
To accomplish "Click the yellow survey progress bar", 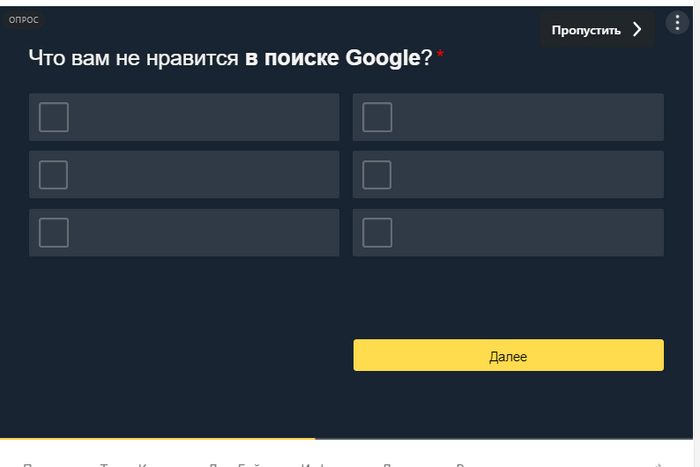I will click(x=158, y=438).
